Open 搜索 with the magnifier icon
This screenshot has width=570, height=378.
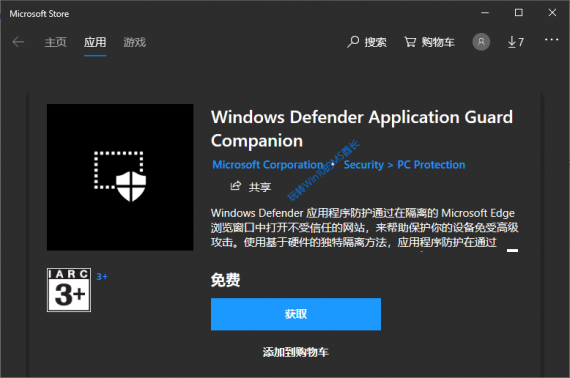[x=366, y=42]
